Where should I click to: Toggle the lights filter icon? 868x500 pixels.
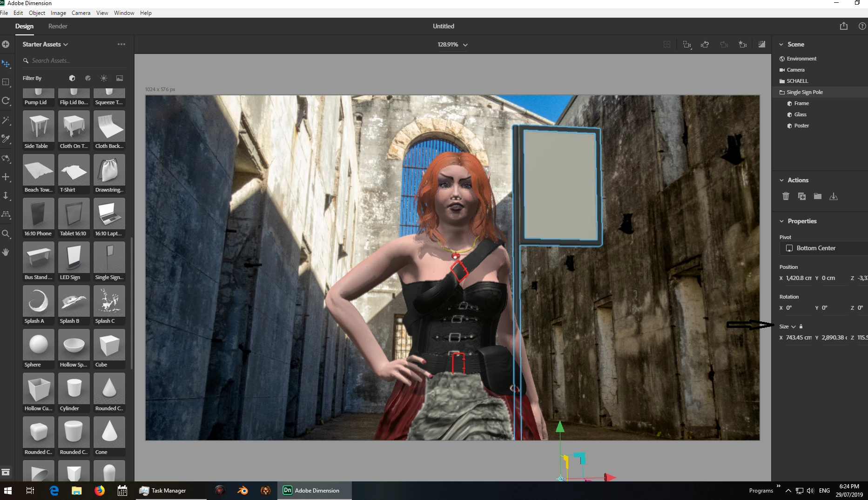104,78
